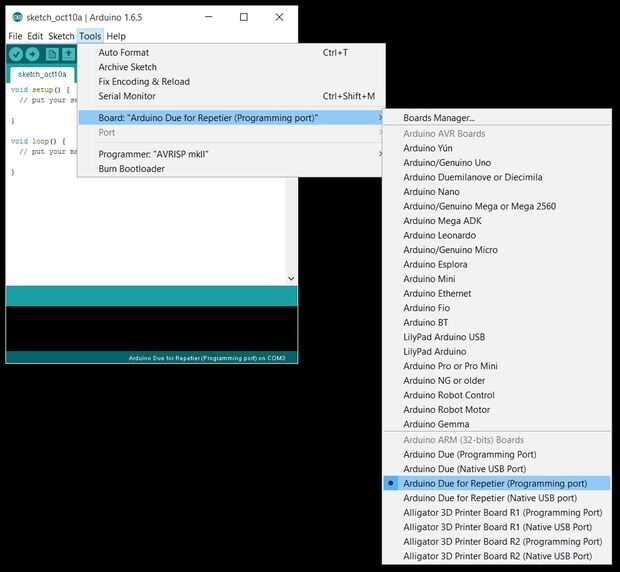The width and height of the screenshot is (620, 572).
Task: Click the status bar board and COM text
Action: coord(207,358)
